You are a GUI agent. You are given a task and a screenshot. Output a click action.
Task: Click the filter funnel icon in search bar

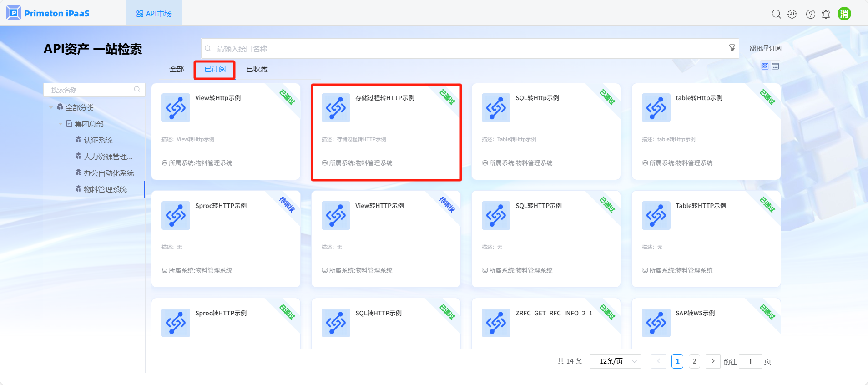pos(732,48)
